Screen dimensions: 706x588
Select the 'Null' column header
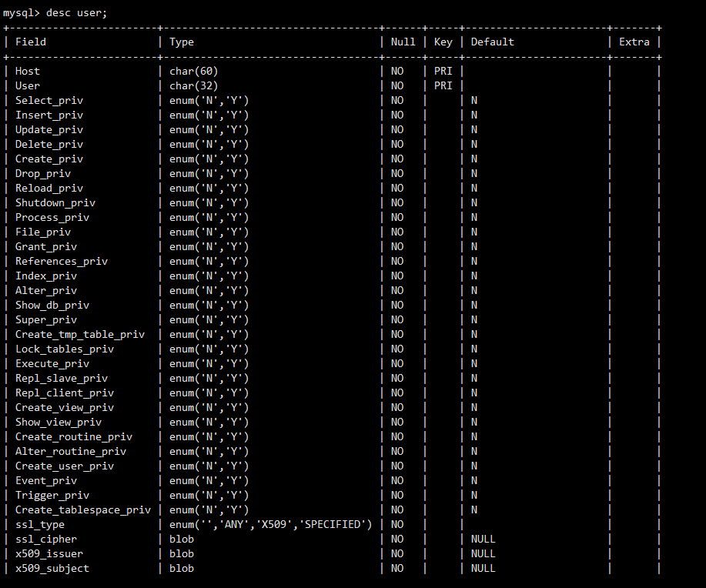pyautogui.click(x=403, y=42)
